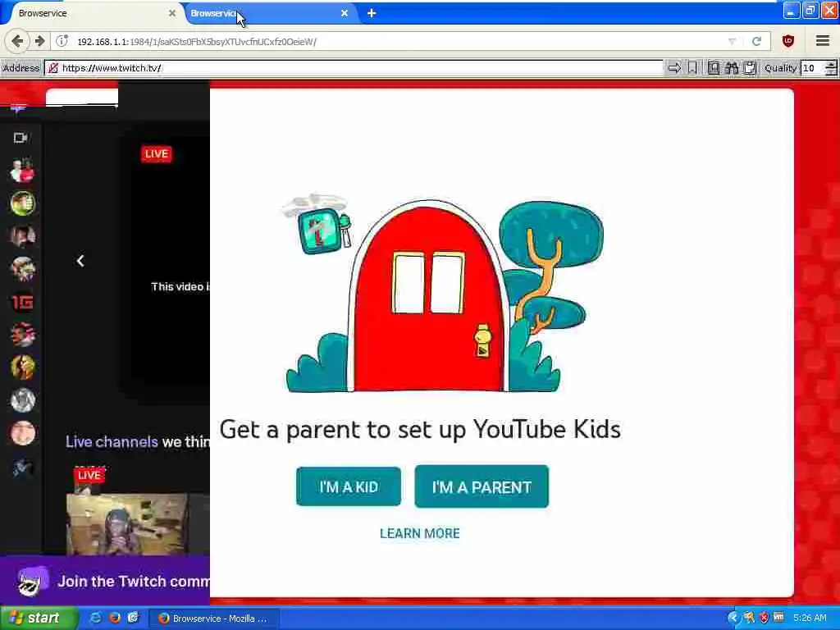Close the first Browservice tab
This screenshot has height=630, width=840.
coord(172,13)
